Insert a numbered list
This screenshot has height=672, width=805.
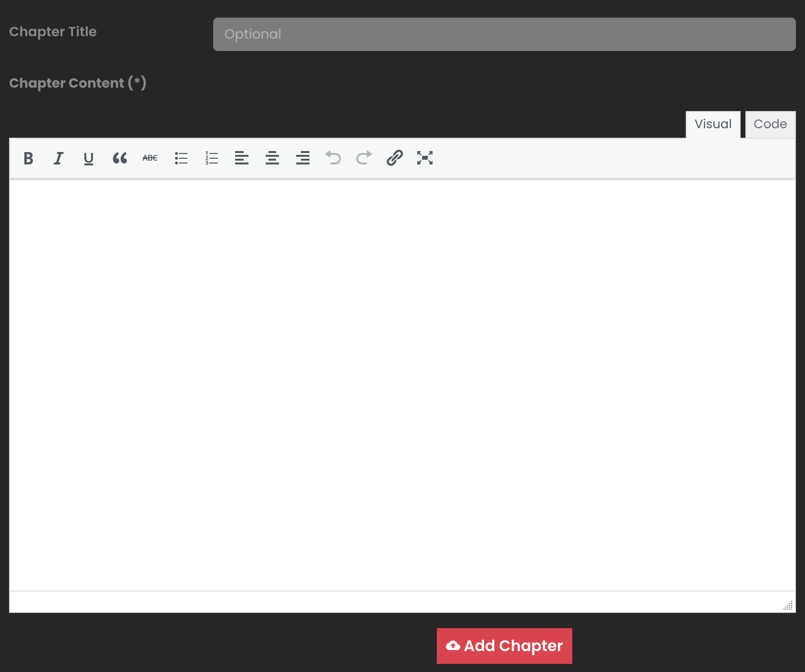tap(211, 158)
